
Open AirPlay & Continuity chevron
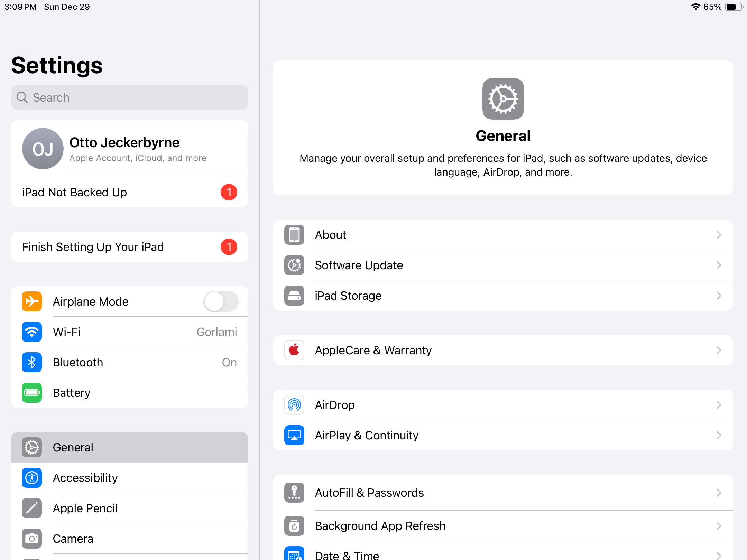click(719, 435)
